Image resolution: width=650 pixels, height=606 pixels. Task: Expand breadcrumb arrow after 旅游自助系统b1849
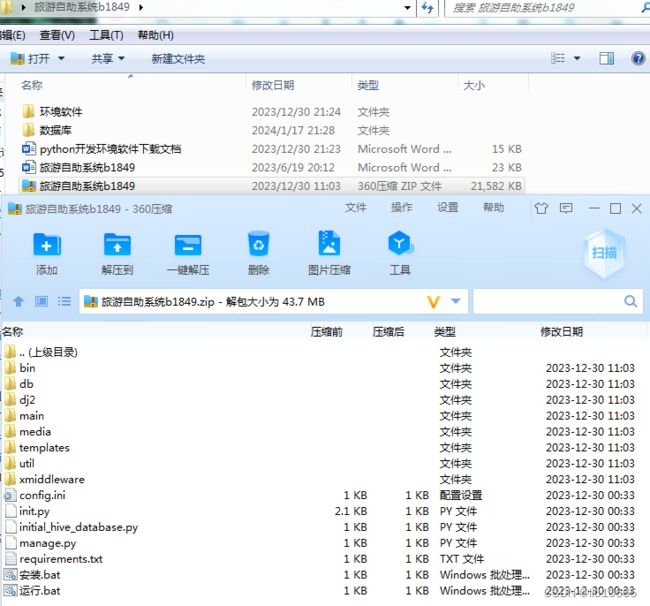pos(141,7)
